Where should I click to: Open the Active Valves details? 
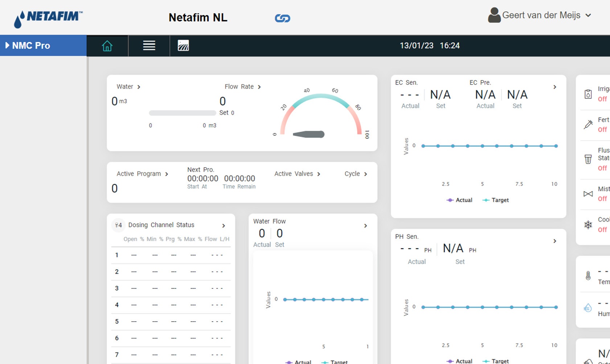click(319, 174)
